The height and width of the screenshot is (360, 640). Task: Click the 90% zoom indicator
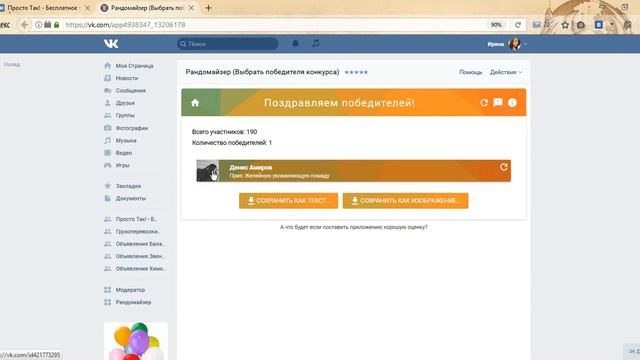(496, 25)
